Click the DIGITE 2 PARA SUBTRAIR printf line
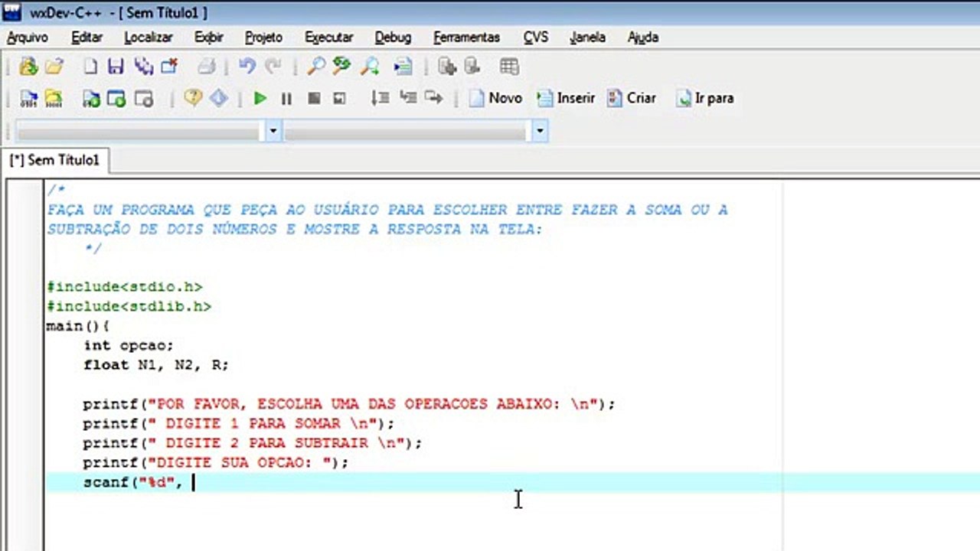Image resolution: width=980 pixels, height=551 pixels. click(253, 443)
